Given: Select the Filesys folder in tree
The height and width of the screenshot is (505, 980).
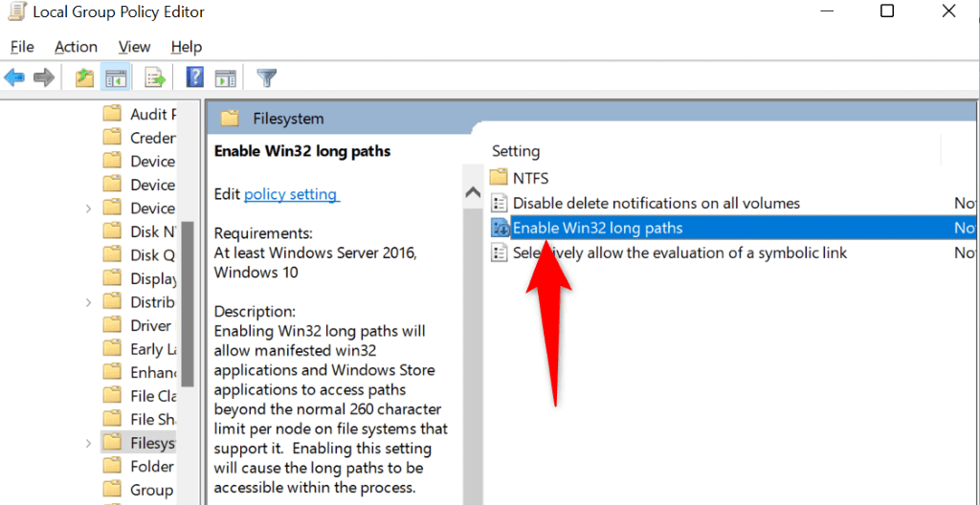Looking at the screenshot, I should [140, 443].
